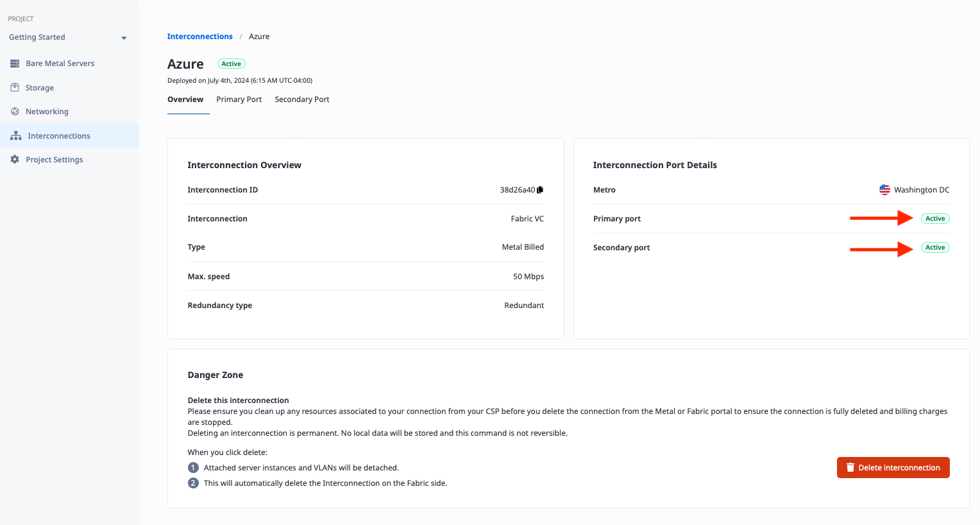Click the Metal Billed type value
The image size is (980, 525).
[x=523, y=247]
